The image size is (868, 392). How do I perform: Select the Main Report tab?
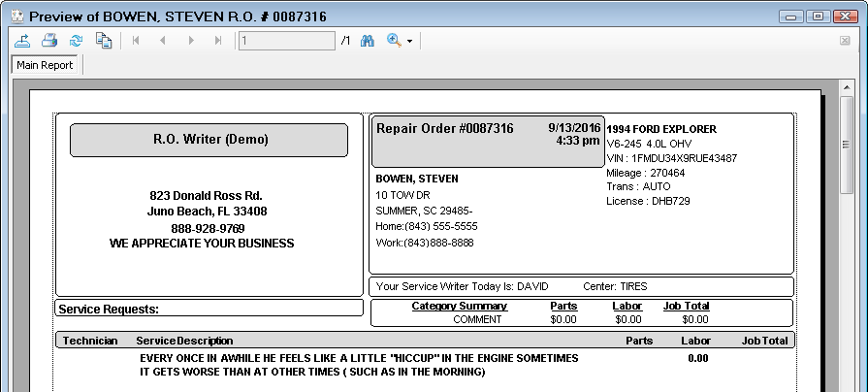(47, 65)
